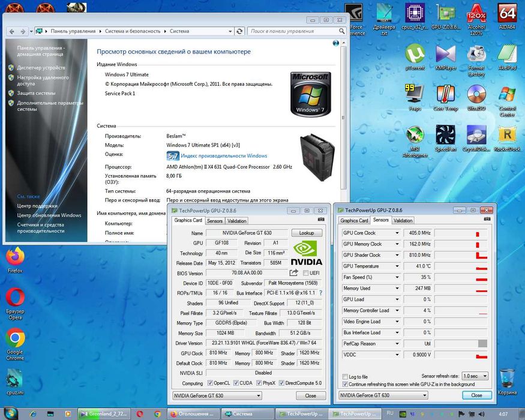Click refresh button in Control Panel address bar

click(239, 31)
